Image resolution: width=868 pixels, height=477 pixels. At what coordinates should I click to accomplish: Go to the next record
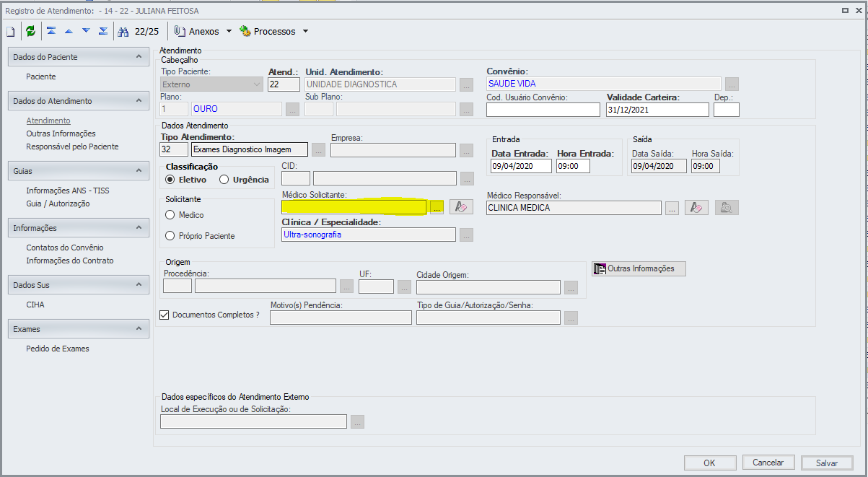point(86,31)
